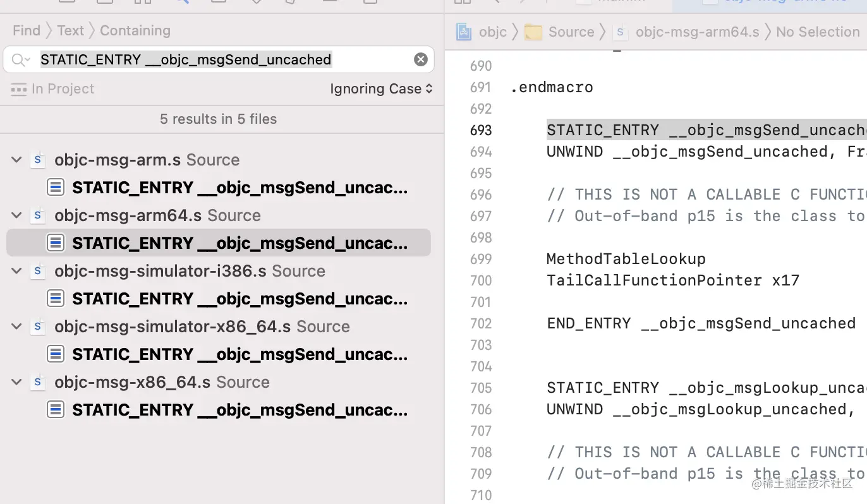Click line number 693 in the gutter
The height and width of the screenshot is (504, 867).
(481, 130)
